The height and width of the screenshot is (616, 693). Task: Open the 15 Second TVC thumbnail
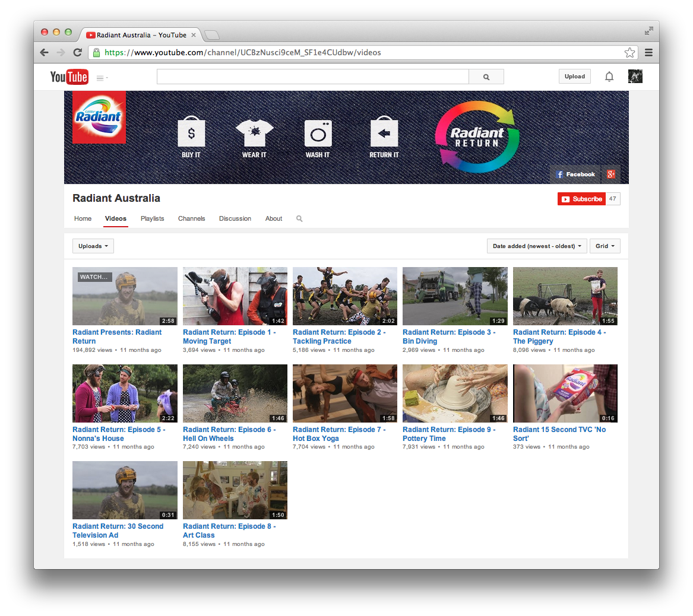(x=565, y=393)
